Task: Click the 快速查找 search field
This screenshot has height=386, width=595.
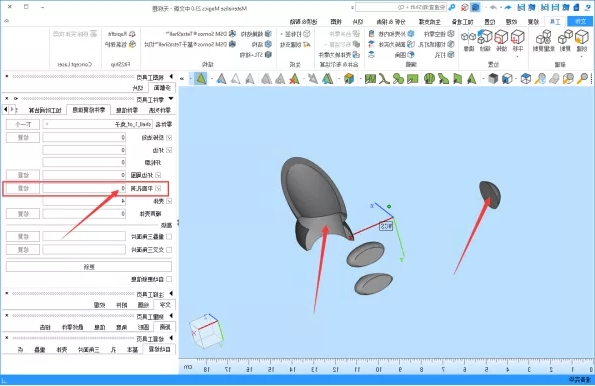Action: (x=401, y=7)
